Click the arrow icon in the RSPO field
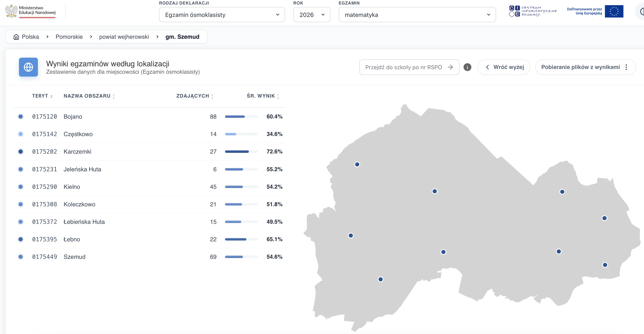The image size is (644, 334). (450, 67)
